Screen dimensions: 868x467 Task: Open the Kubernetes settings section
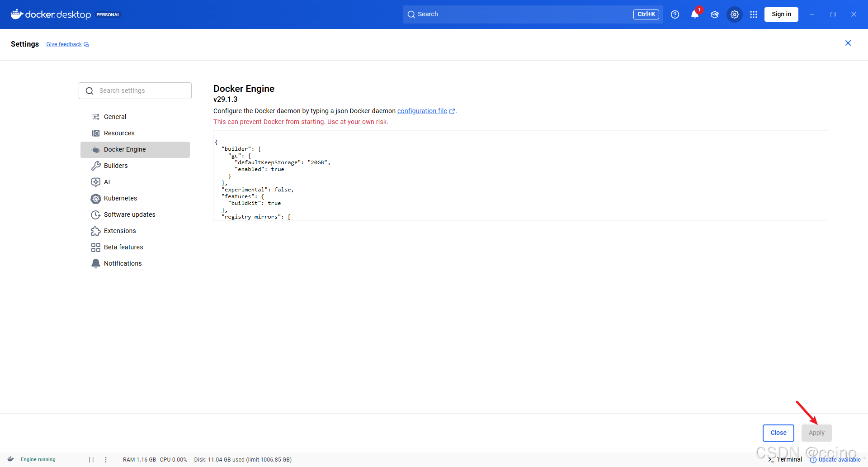[135, 198]
